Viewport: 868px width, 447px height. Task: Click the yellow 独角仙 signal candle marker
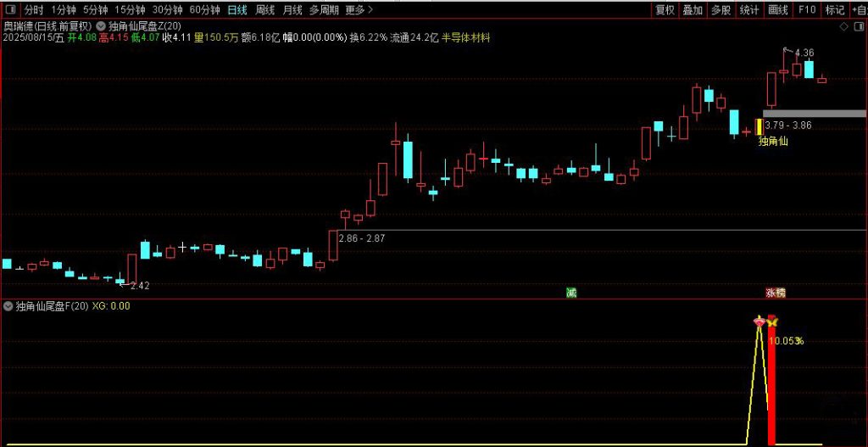759,127
